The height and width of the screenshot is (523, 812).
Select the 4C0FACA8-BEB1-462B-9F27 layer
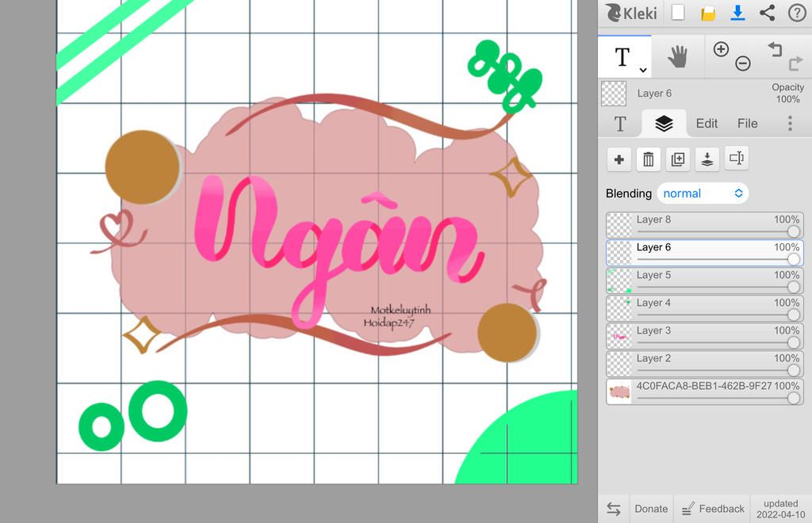705,391
